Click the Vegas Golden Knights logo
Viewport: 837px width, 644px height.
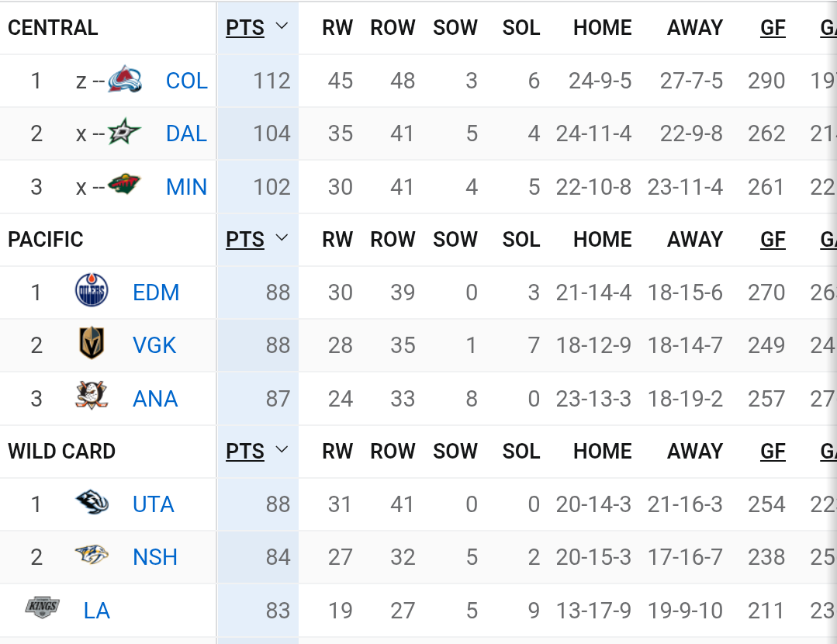[x=92, y=345]
